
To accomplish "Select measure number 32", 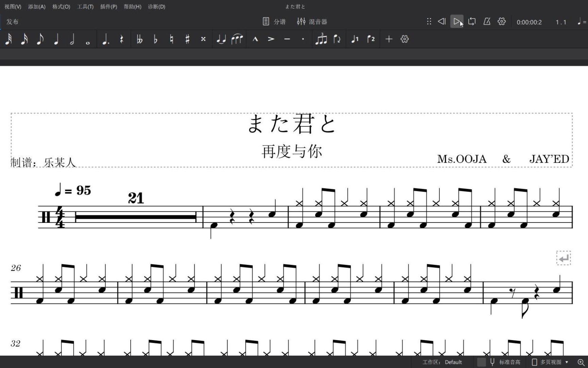I will pos(15,343).
